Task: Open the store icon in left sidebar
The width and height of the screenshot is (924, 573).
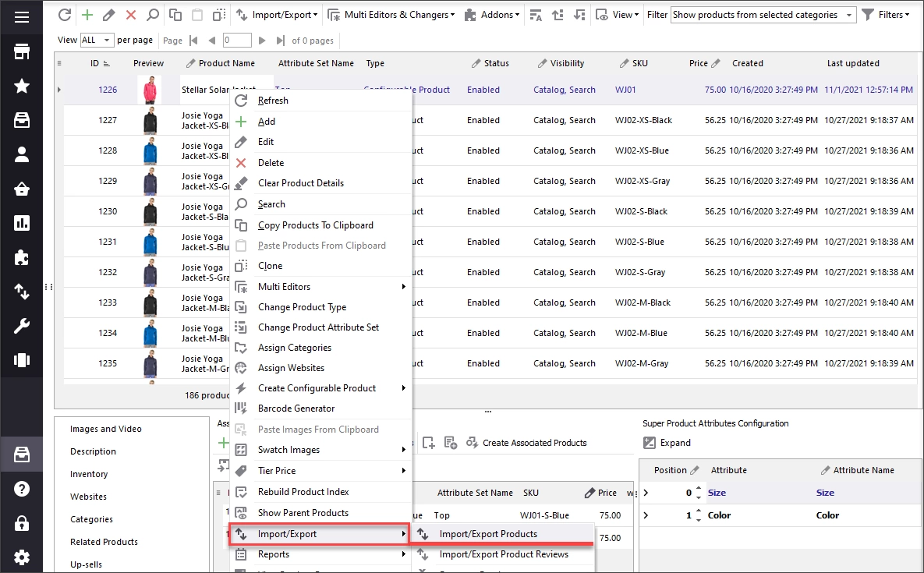Action: point(22,51)
